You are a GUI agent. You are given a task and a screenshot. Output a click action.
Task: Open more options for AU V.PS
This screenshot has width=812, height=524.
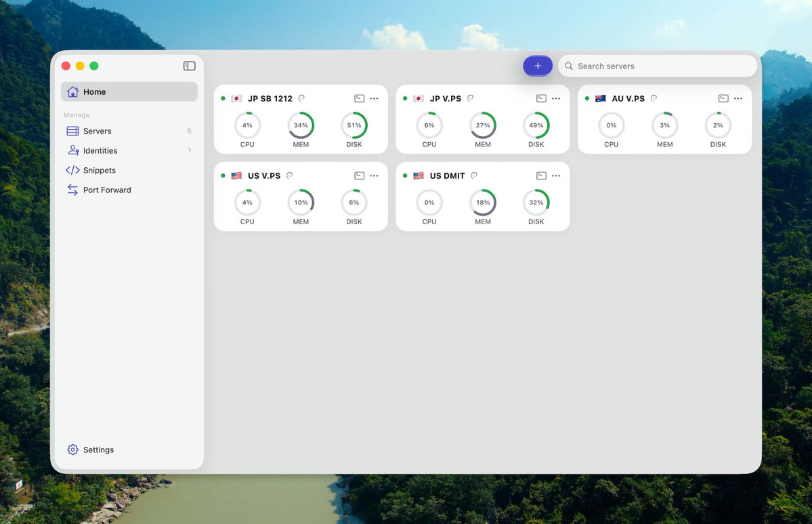click(738, 98)
